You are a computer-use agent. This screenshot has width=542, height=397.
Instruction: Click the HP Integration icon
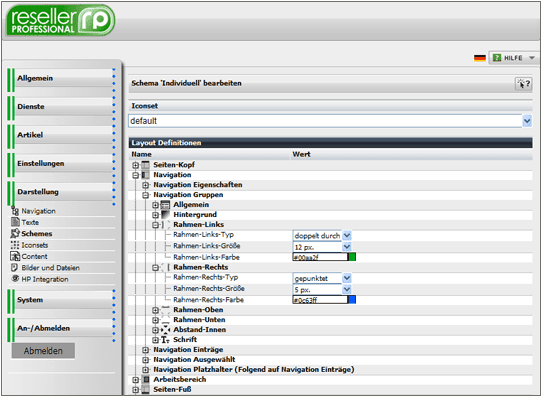(15, 278)
